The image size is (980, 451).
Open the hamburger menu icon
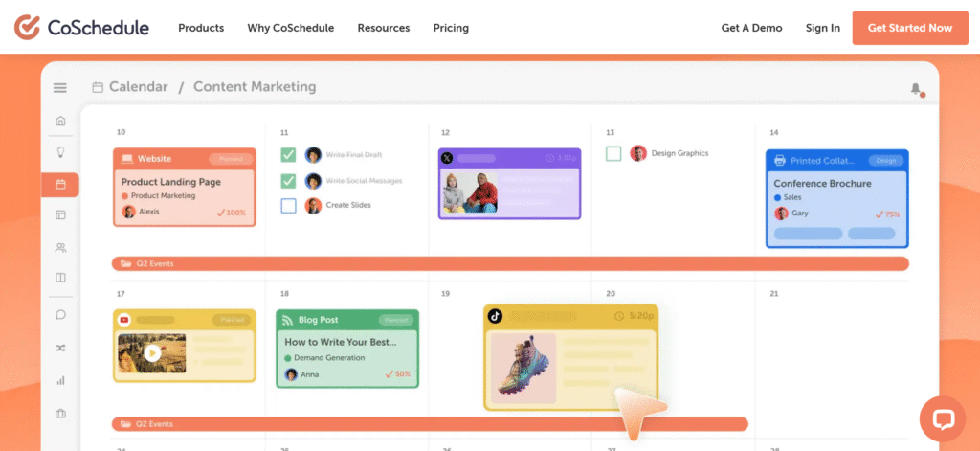point(60,88)
